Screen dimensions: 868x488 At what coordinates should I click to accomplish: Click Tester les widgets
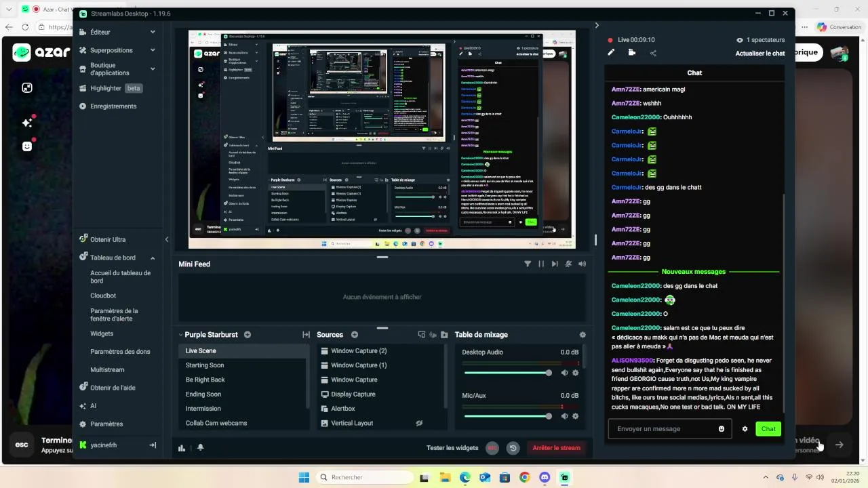(452, 448)
